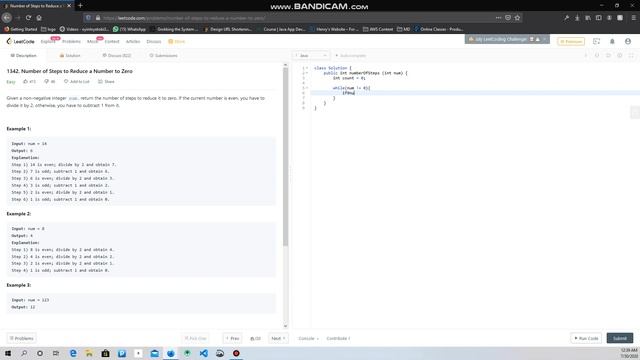The image size is (640, 360).
Task: Expand the Console panel
Action: pos(308,338)
